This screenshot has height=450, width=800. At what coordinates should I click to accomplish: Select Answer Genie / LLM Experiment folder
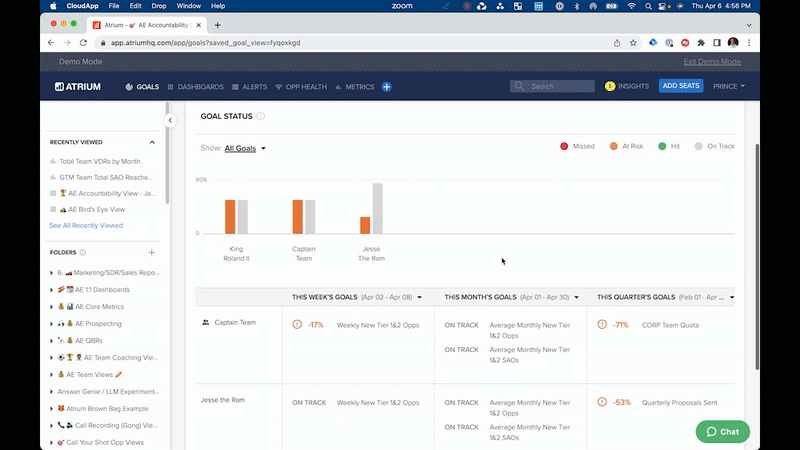[108, 391]
